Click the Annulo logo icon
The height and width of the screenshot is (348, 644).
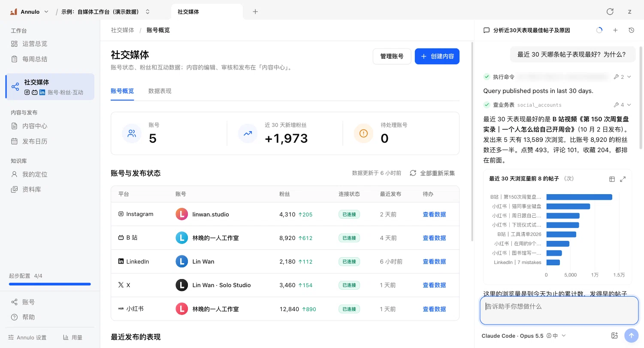[x=14, y=12]
